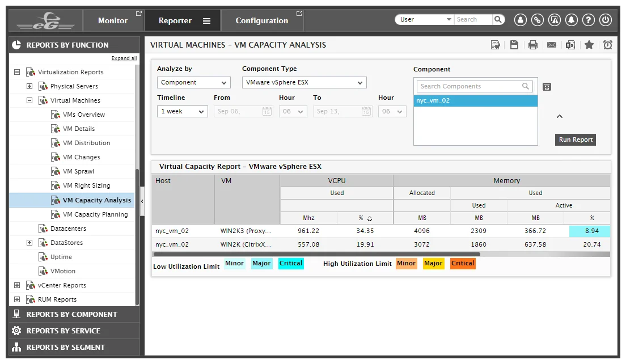Open the From date calendar picker

pos(267,111)
